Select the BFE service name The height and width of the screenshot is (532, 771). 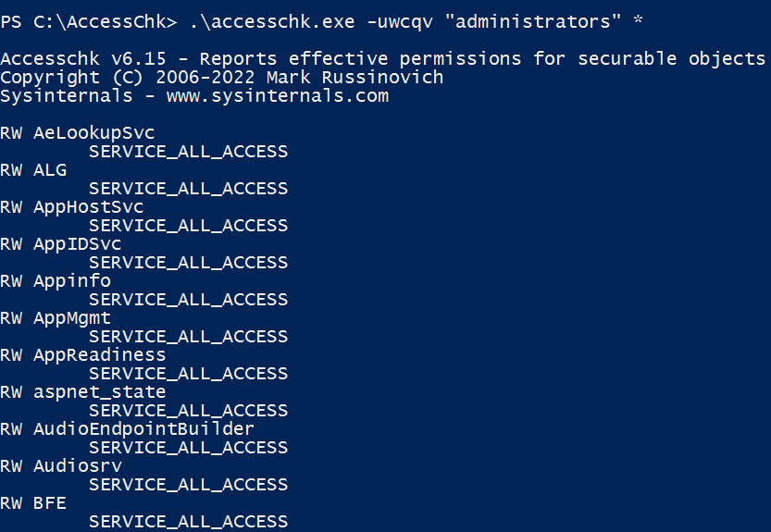(x=50, y=503)
